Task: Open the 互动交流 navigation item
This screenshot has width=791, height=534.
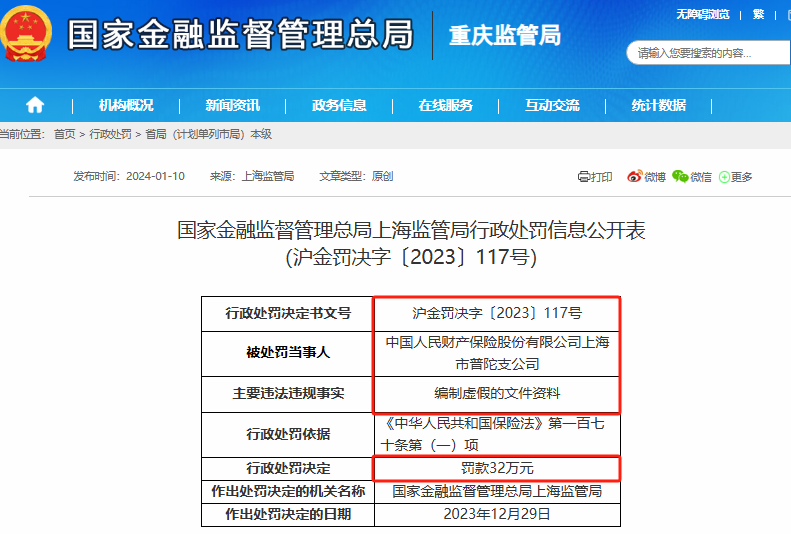Action: coord(552,105)
